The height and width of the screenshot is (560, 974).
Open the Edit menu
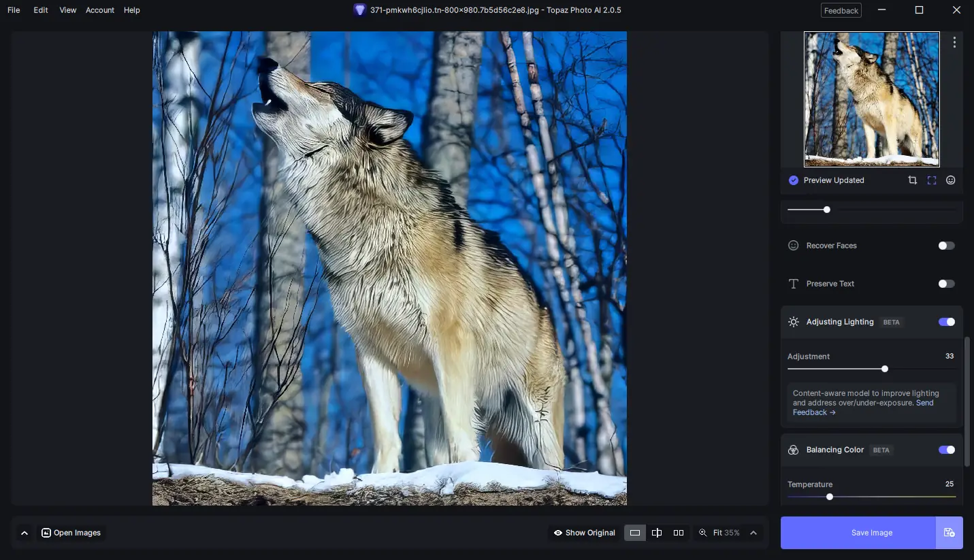coord(40,10)
